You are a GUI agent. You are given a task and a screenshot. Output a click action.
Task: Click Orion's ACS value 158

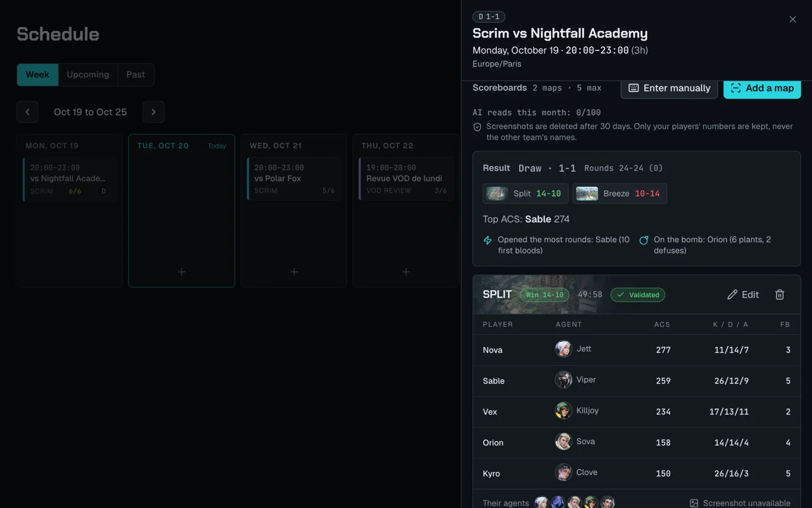[663, 443]
